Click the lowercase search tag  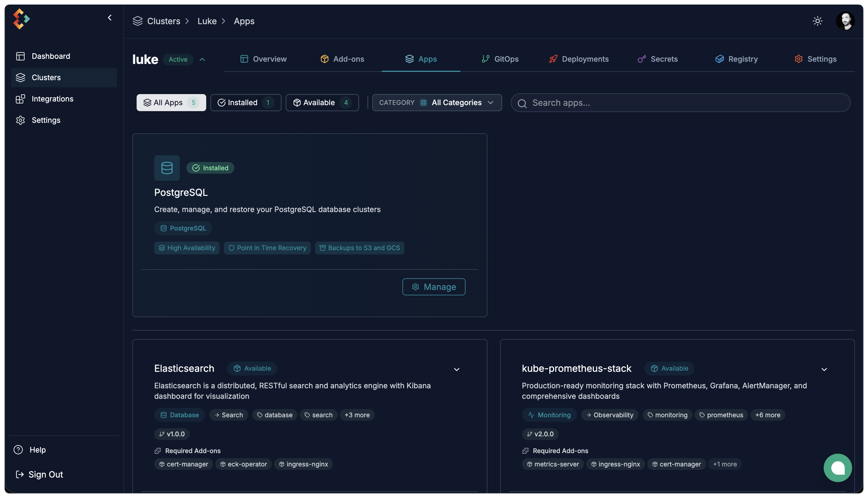pyautogui.click(x=318, y=415)
